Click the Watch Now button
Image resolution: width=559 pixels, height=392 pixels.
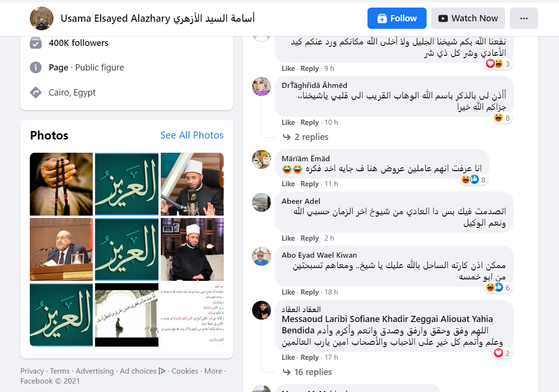468,18
